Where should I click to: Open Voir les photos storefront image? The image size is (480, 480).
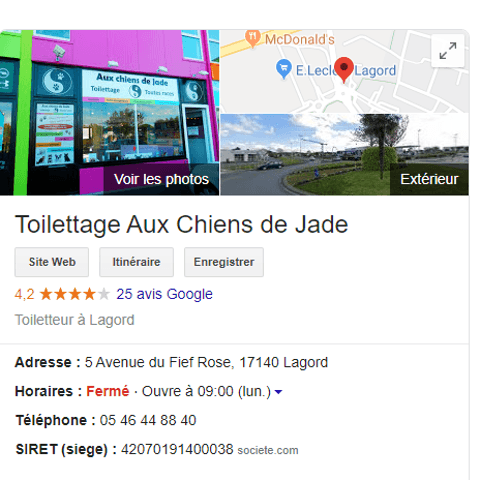[109, 113]
